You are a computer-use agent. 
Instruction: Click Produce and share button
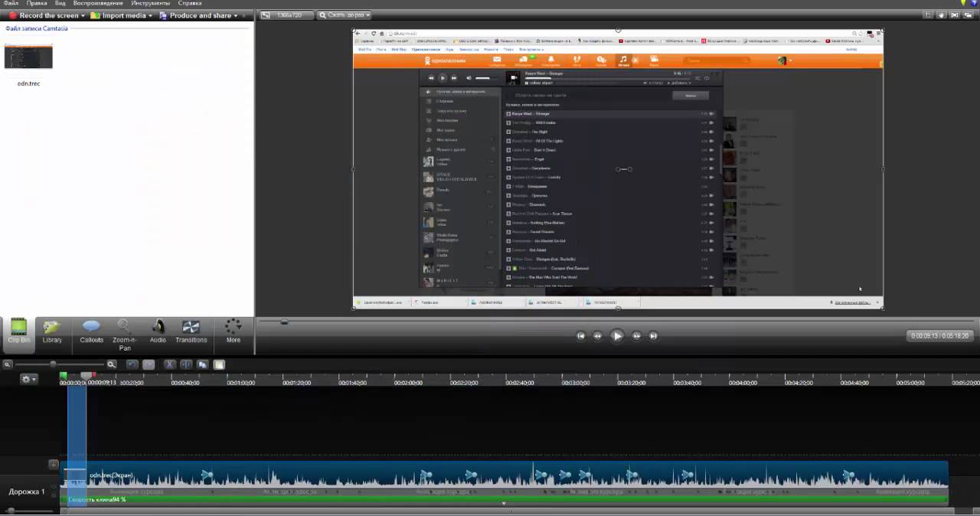pyautogui.click(x=194, y=15)
